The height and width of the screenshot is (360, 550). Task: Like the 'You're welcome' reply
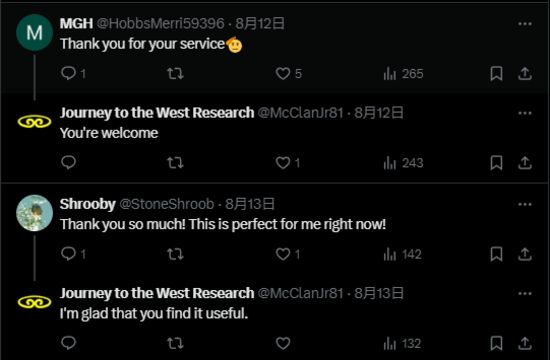288,163
